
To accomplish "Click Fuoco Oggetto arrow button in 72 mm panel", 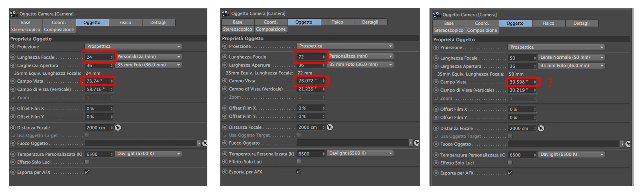I will pos(411,143).
